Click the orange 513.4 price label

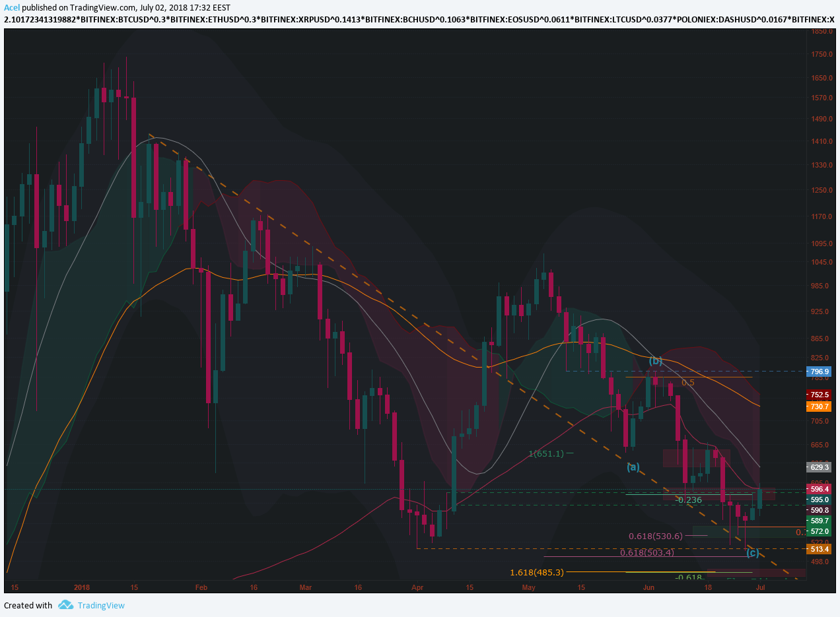819,549
